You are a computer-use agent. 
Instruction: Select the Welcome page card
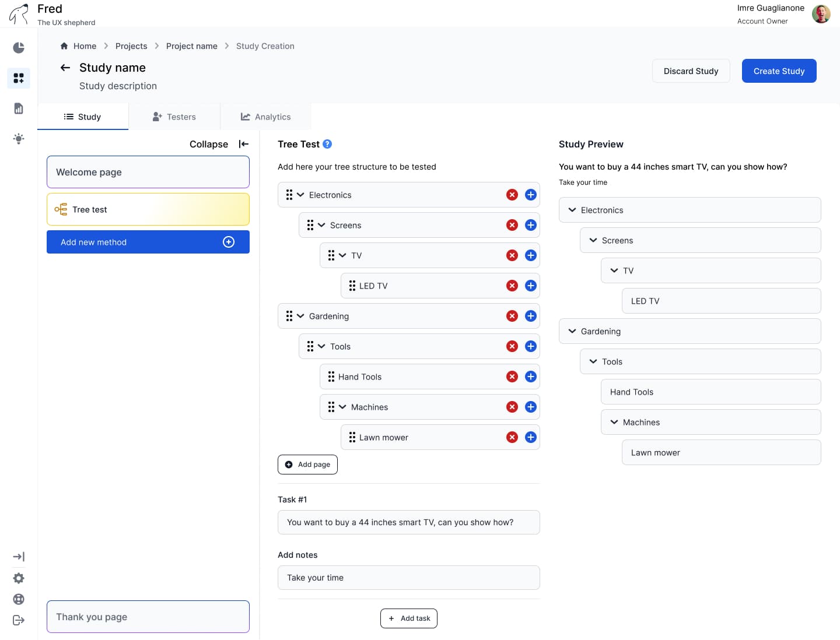coord(148,172)
